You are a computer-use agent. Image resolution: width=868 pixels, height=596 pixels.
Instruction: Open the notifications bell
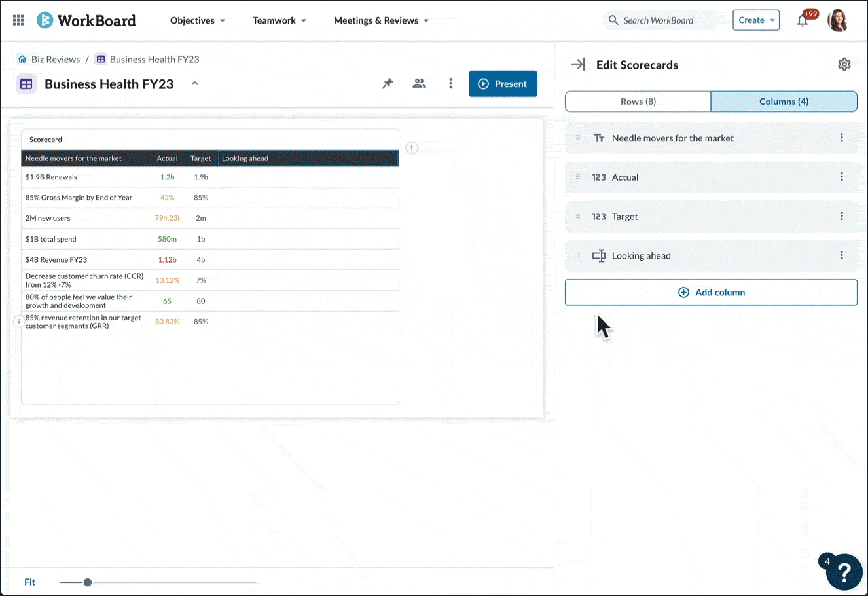[x=803, y=20]
